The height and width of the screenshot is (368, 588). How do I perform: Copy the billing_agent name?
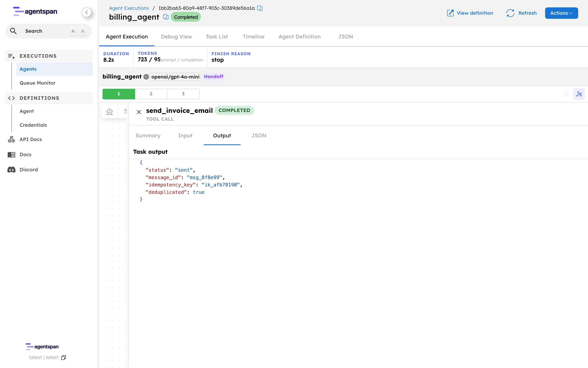click(x=166, y=17)
